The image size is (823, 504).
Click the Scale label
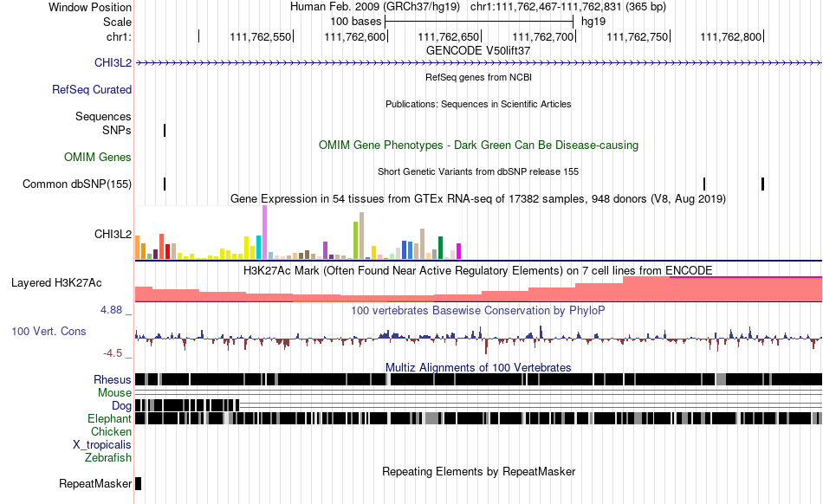click(117, 22)
